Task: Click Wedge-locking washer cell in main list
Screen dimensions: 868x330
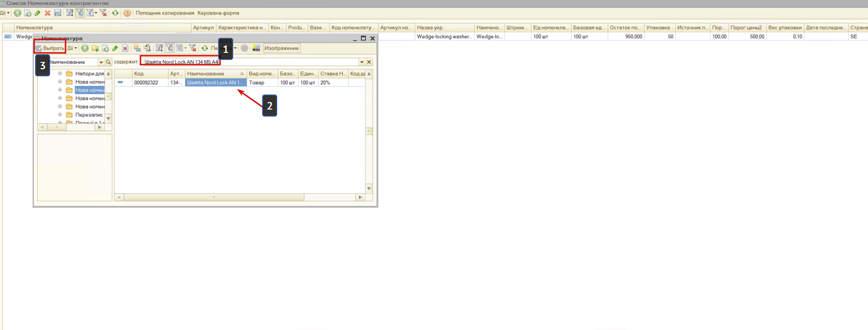Action: pos(444,37)
